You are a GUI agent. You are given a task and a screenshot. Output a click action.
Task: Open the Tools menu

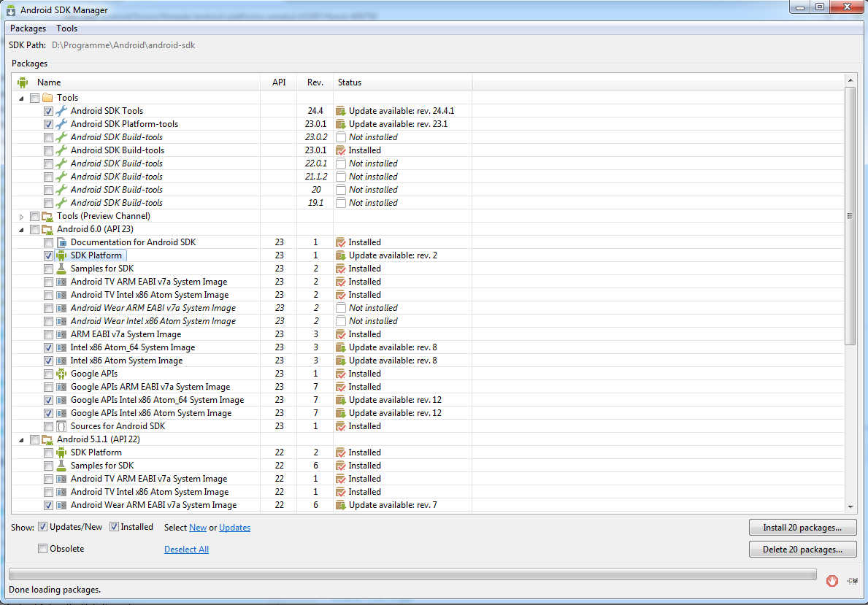click(66, 28)
